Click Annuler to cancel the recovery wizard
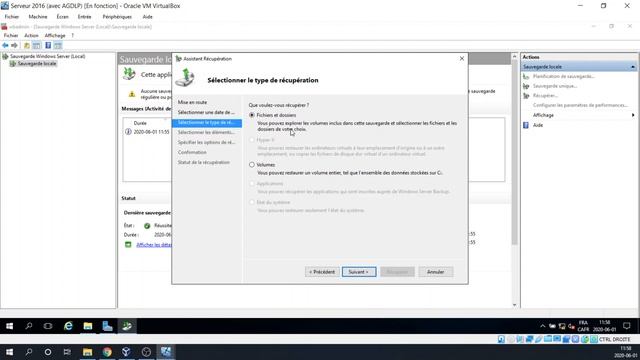This screenshot has height=360, width=640. [436, 272]
